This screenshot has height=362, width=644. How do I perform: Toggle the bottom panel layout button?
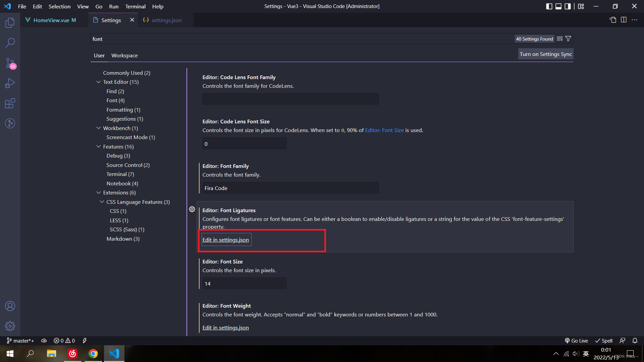point(558,6)
